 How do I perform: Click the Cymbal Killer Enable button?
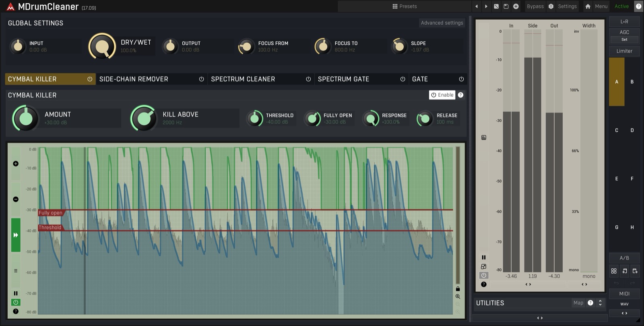coord(442,95)
